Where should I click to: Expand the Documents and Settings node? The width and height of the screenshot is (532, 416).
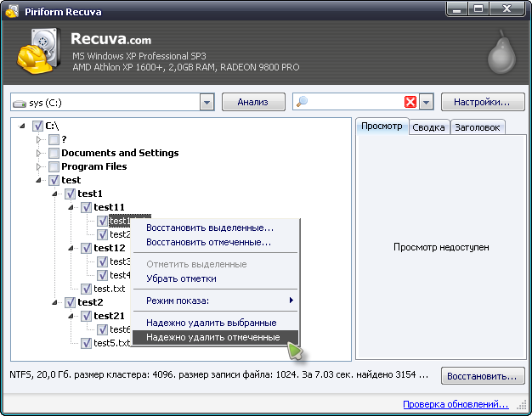tap(38, 154)
